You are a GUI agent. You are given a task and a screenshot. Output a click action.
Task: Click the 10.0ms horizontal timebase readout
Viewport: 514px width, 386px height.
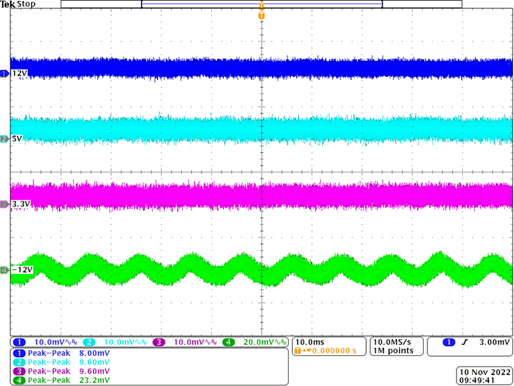click(x=310, y=342)
